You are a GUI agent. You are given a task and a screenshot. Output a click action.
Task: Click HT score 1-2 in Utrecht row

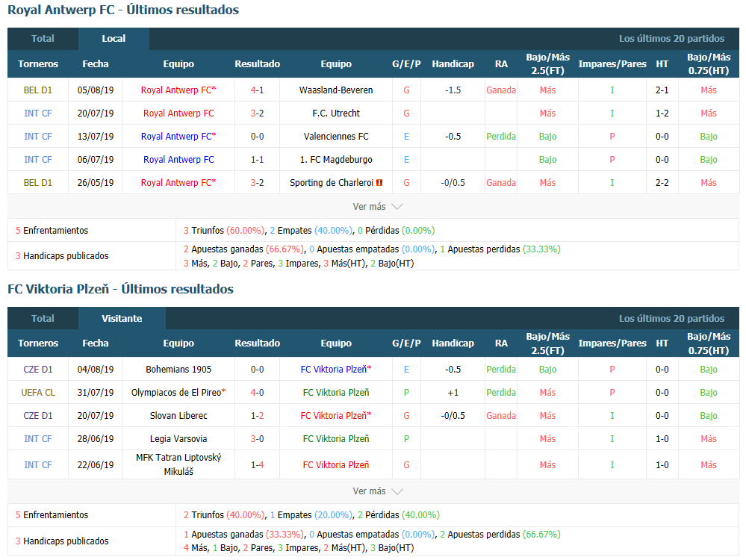click(662, 113)
